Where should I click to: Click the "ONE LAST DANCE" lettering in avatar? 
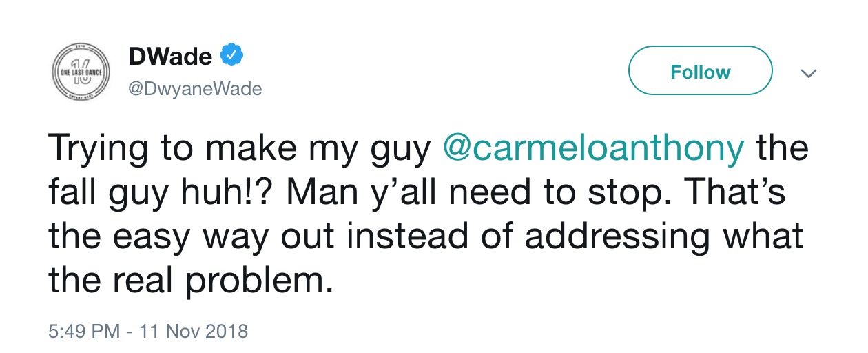pyautogui.click(x=81, y=72)
